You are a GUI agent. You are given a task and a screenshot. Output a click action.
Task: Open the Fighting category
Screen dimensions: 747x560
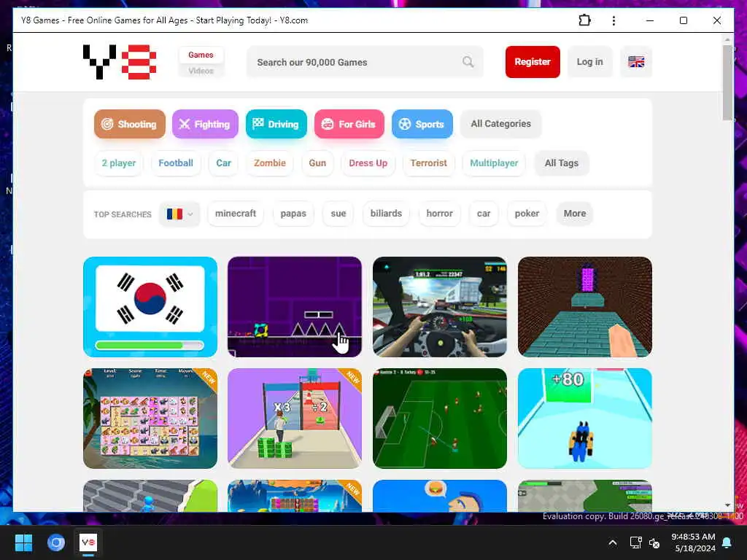point(205,124)
